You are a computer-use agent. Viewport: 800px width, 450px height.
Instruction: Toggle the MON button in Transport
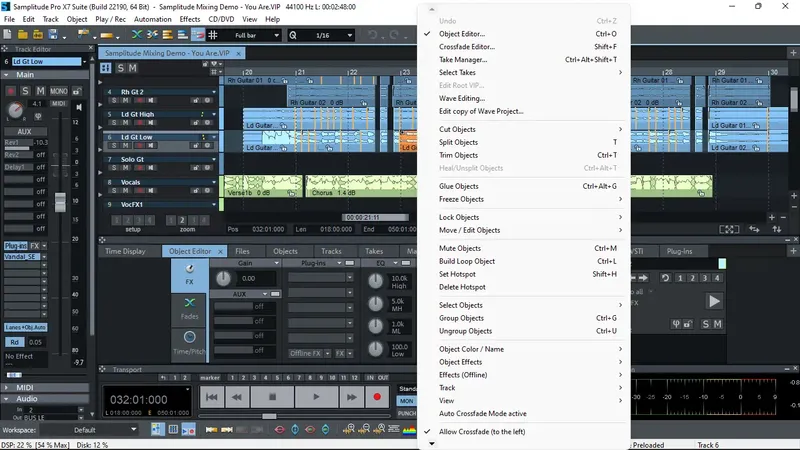pos(407,401)
